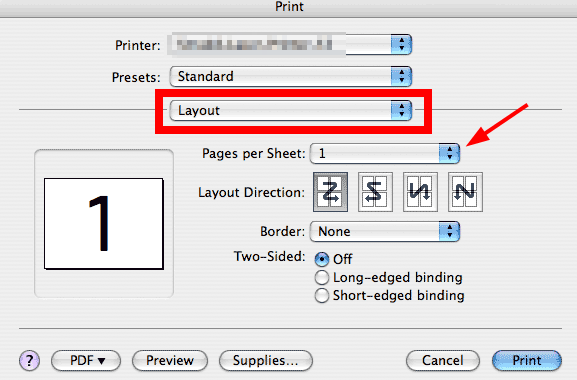Click the Presets popup stepper arrows
577x380 pixels.
401,77
